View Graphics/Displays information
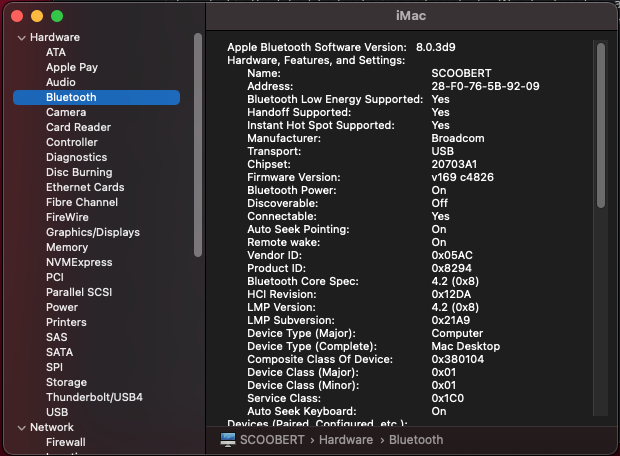 (x=93, y=232)
